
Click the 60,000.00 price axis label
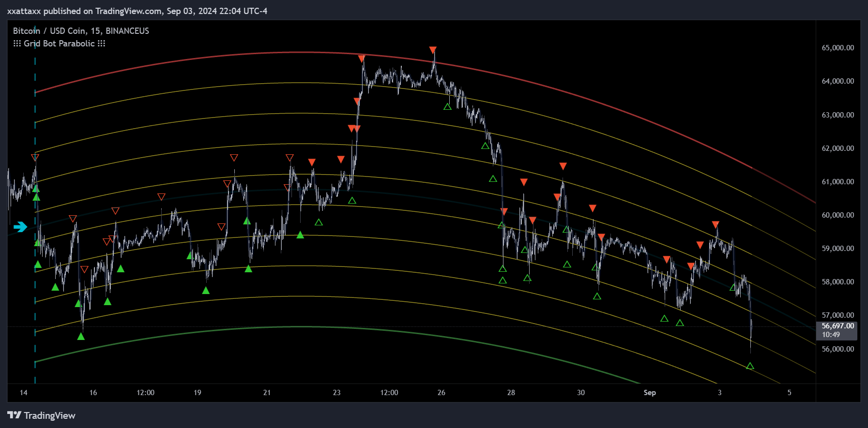tap(838, 215)
